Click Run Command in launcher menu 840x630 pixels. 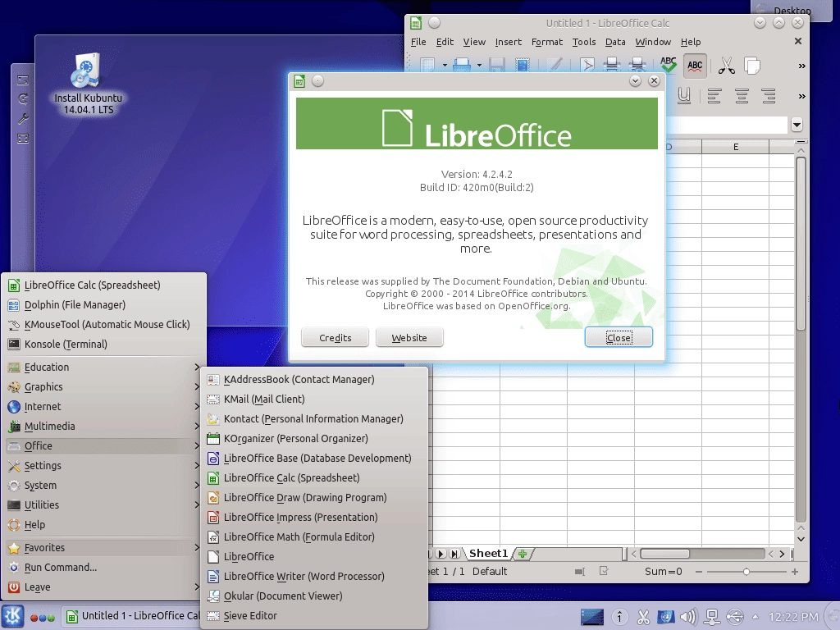pos(104,568)
